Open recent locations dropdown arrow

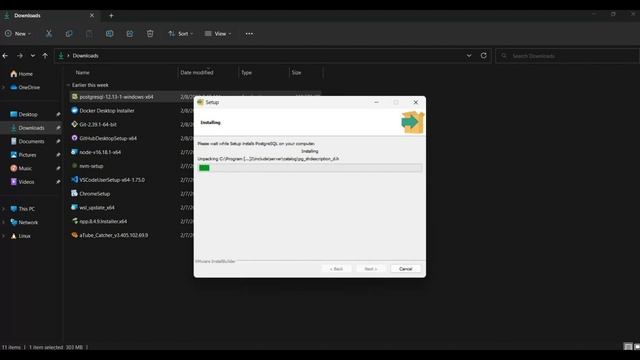(x=33, y=56)
